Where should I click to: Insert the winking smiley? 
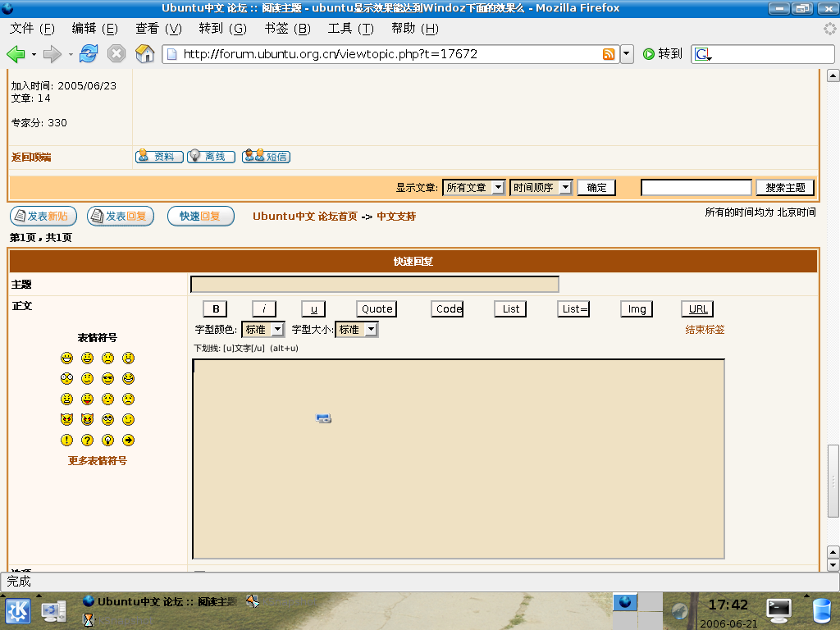128,419
